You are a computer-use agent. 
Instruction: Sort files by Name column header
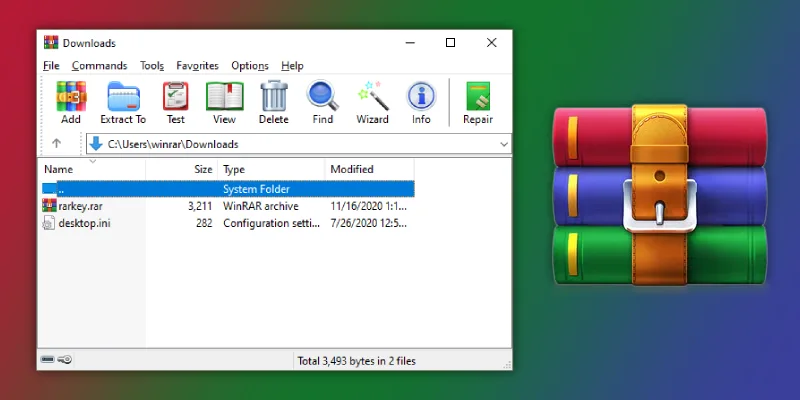click(x=93, y=169)
